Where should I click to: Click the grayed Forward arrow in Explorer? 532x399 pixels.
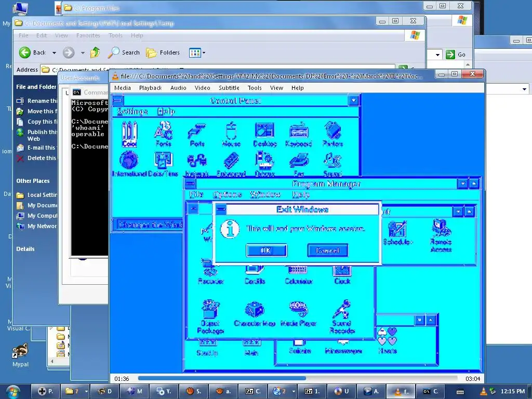coord(69,52)
